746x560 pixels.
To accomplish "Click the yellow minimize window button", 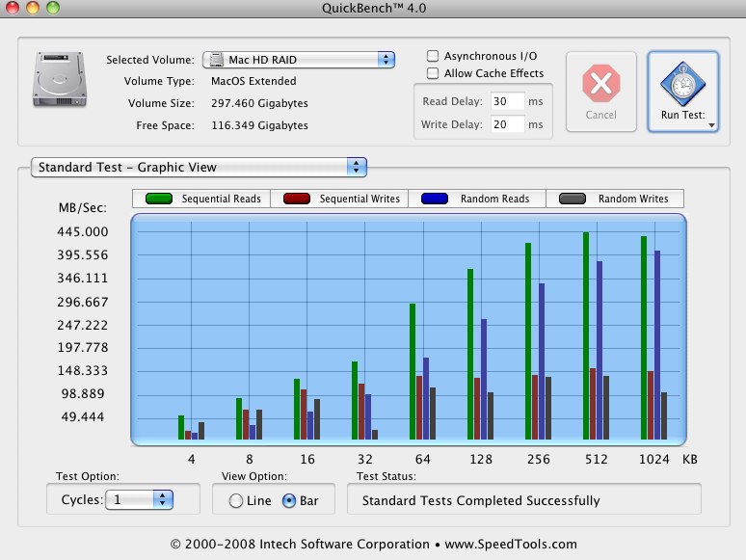I will tap(33, 7).
